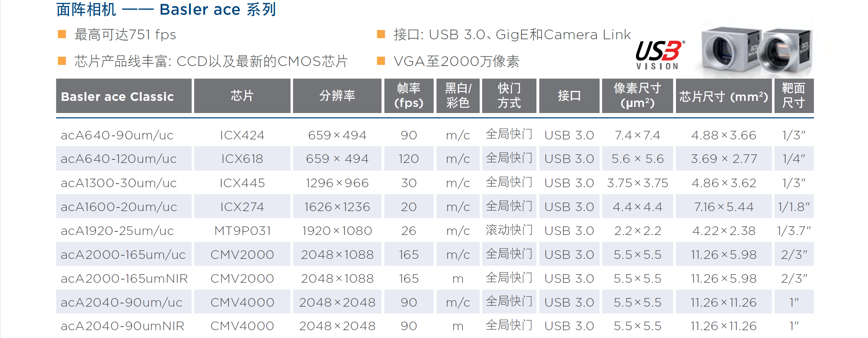868x338 pixels.
Task: Click the Basler ace cameras photo
Action: tap(756, 51)
